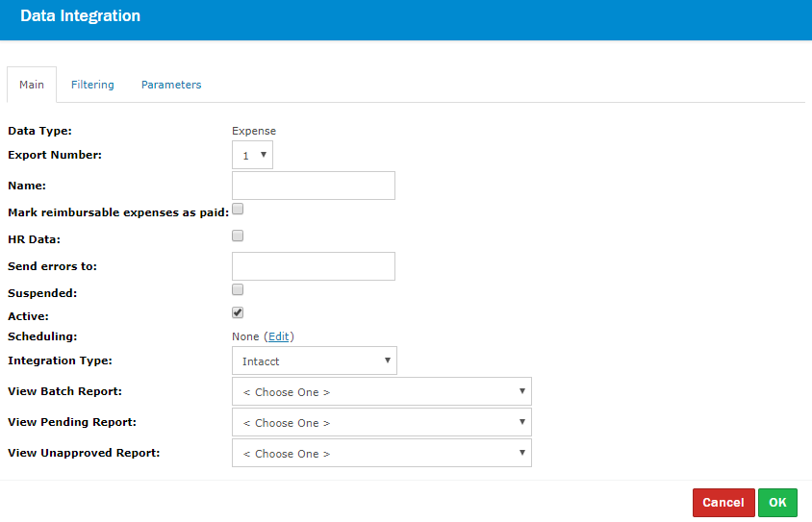The image size is (812, 522).
Task: Uncheck the Active checkbox
Action: (238, 312)
